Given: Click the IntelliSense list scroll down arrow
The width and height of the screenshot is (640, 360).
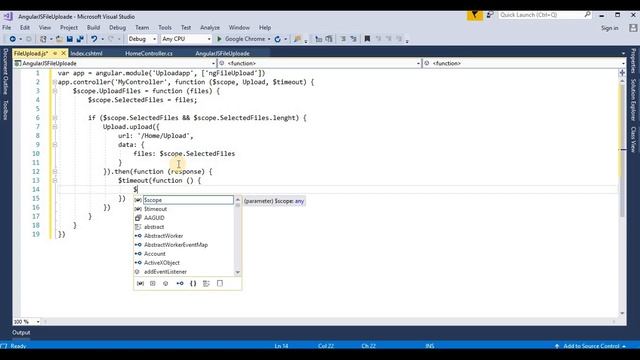Looking at the screenshot, I should coord(238,272).
